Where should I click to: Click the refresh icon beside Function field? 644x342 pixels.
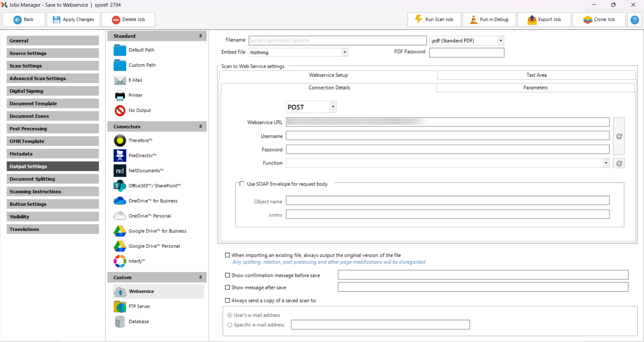[619, 163]
